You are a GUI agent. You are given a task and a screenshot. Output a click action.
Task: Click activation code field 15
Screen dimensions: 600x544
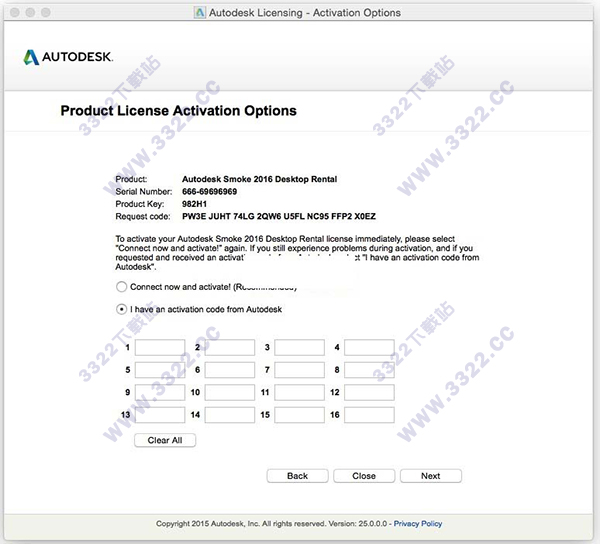[300, 415]
